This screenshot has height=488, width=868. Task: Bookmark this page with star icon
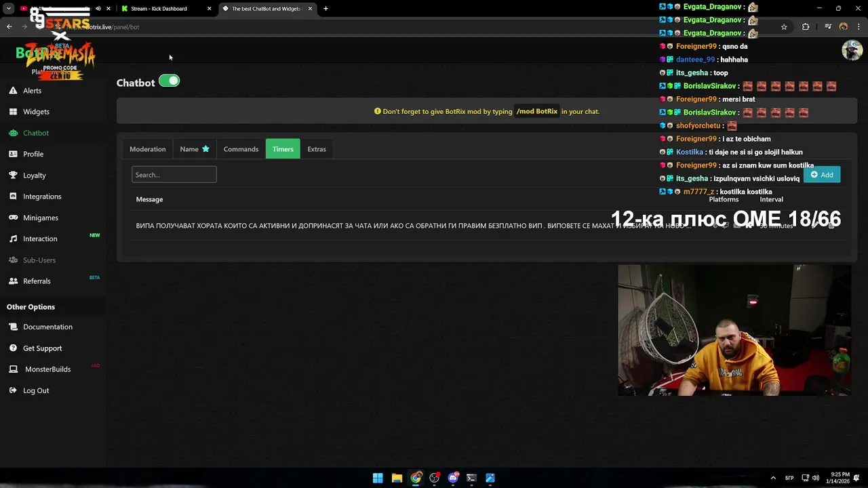(x=784, y=27)
